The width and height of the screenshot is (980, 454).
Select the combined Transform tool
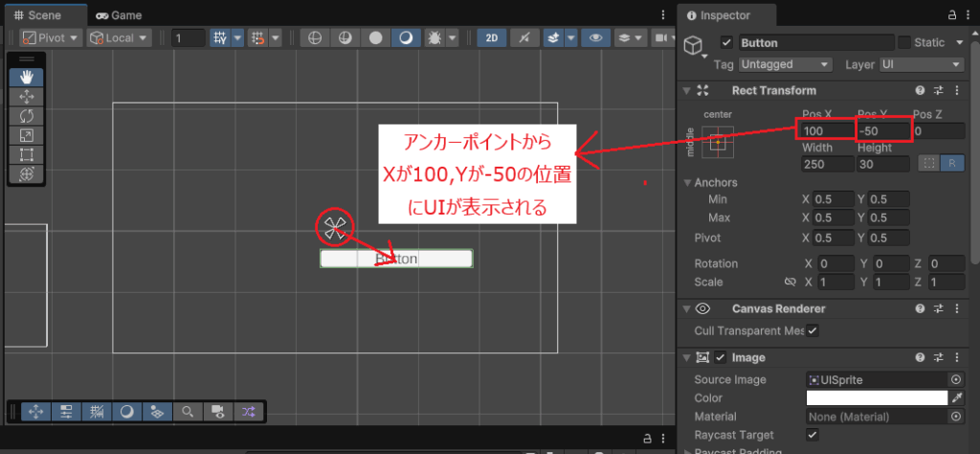coord(26,174)
